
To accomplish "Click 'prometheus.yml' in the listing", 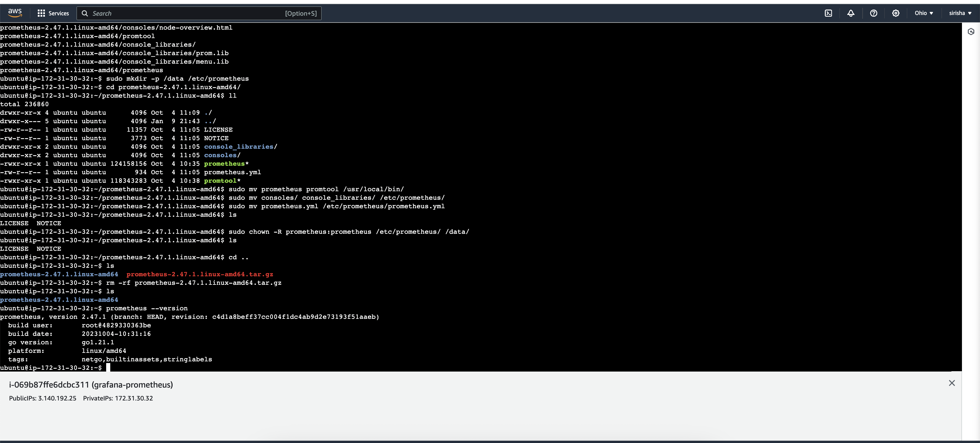I will (232, 172).
